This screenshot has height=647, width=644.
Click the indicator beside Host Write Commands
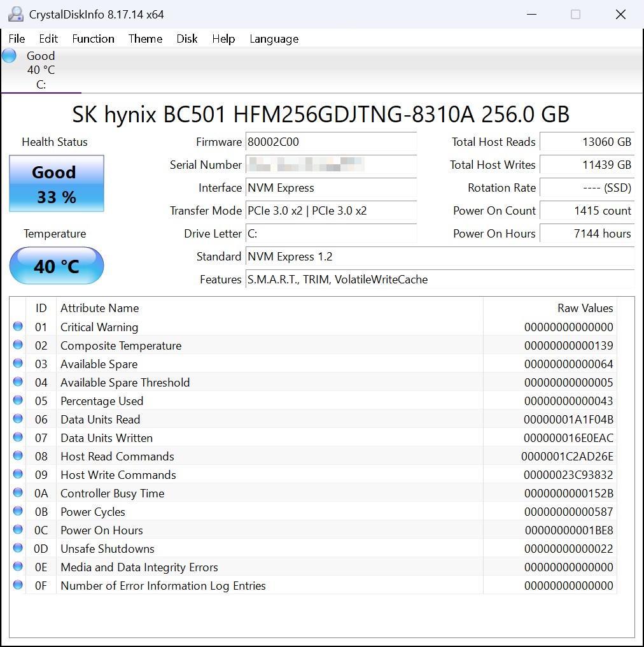[x=17, y=474]
